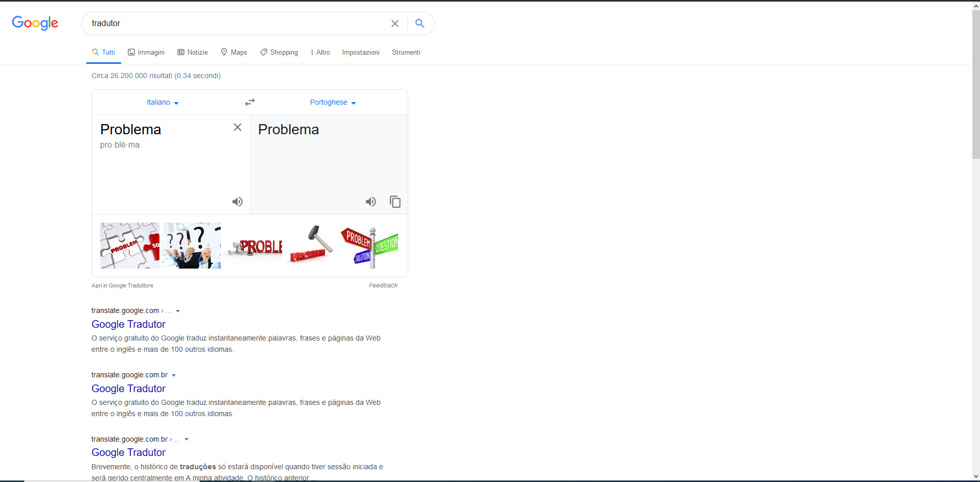Go to the Maps tab

click(234, 52)
